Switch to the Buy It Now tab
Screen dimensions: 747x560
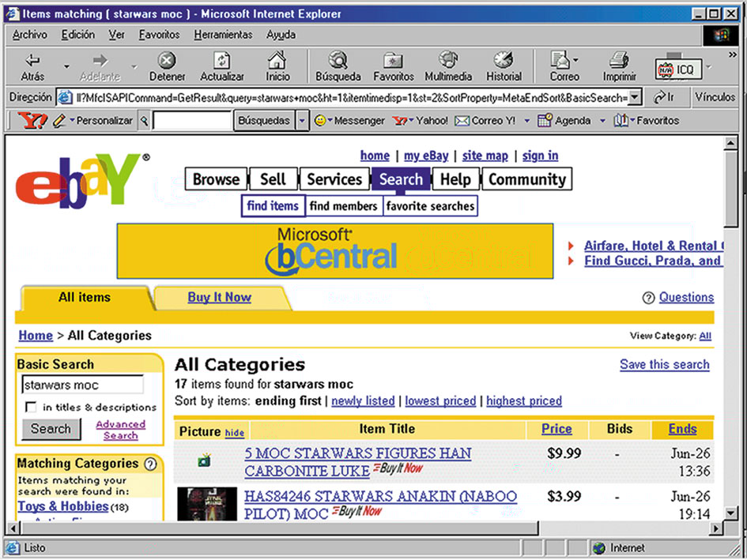219,298
